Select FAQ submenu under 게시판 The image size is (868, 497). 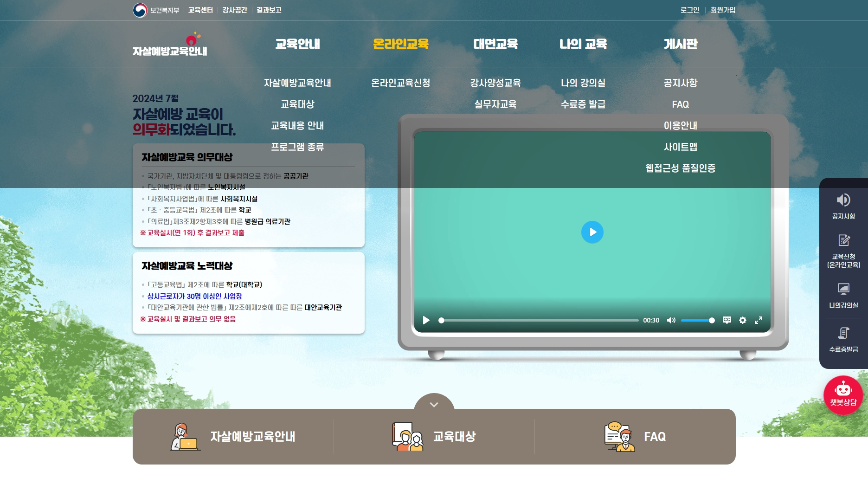click(x=681, y=104)
